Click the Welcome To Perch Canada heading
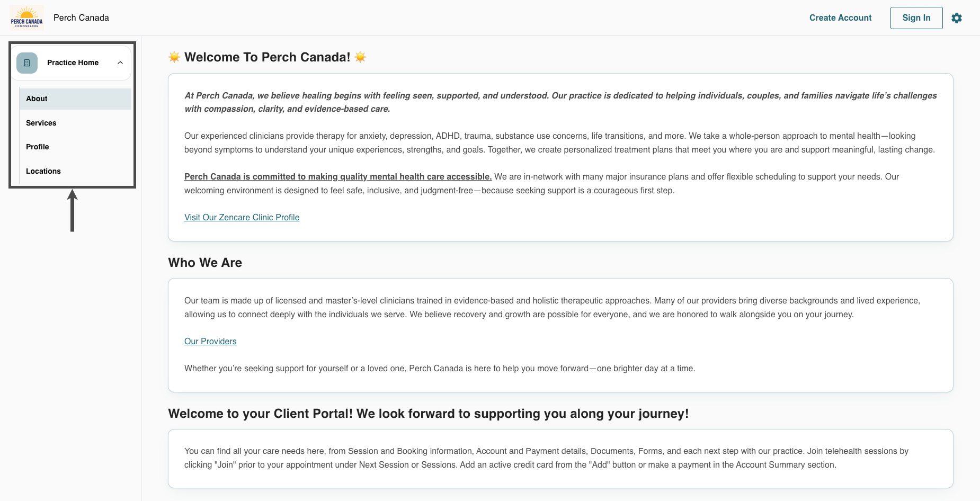The width and height of the screenshot is (980, 501). [x=268, y=57]
